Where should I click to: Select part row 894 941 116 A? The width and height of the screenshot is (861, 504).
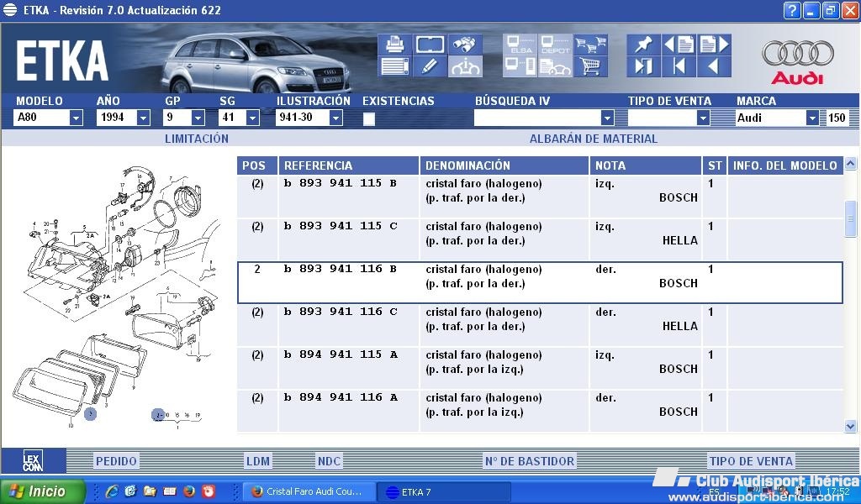coord(540,410)
